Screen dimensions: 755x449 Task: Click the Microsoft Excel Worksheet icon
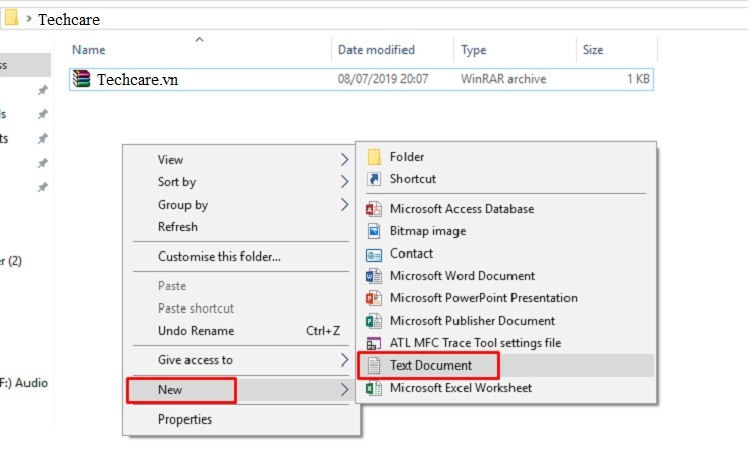374,388
